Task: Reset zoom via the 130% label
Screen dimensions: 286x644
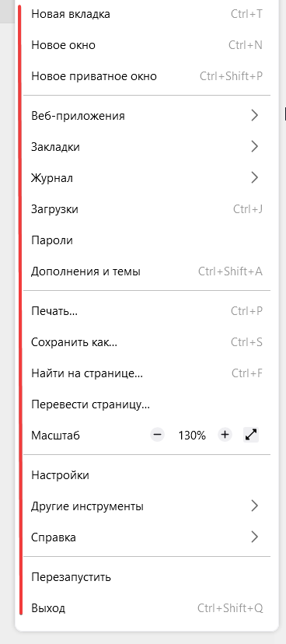Action: [192, 436]
